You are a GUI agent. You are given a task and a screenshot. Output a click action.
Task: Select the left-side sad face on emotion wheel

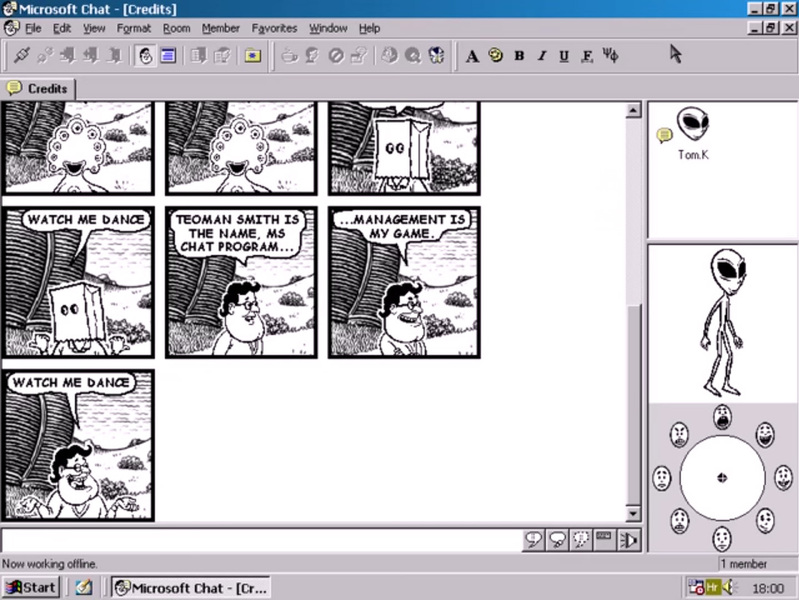click(x=661, y=478)
